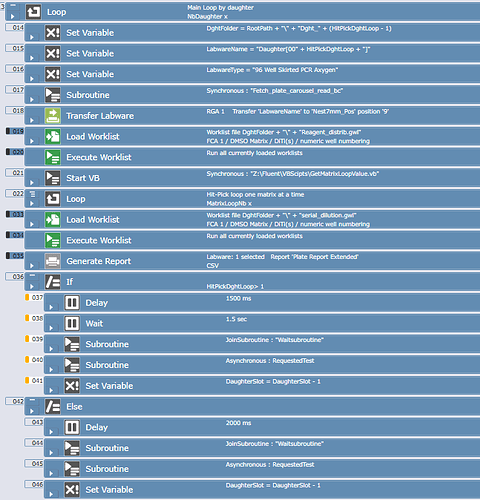Toggle orange marker on line 039
Screen dimensions: 480x500
click(x=27, y=339)
